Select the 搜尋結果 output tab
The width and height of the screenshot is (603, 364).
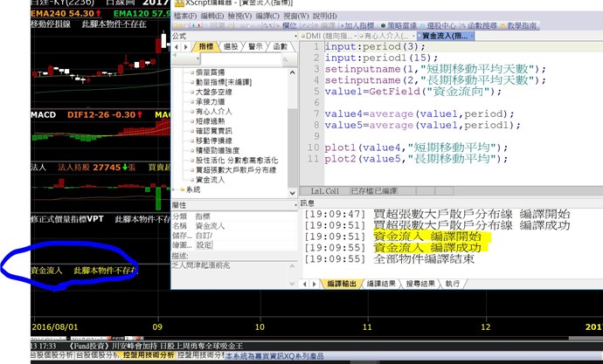click(421, 284)
